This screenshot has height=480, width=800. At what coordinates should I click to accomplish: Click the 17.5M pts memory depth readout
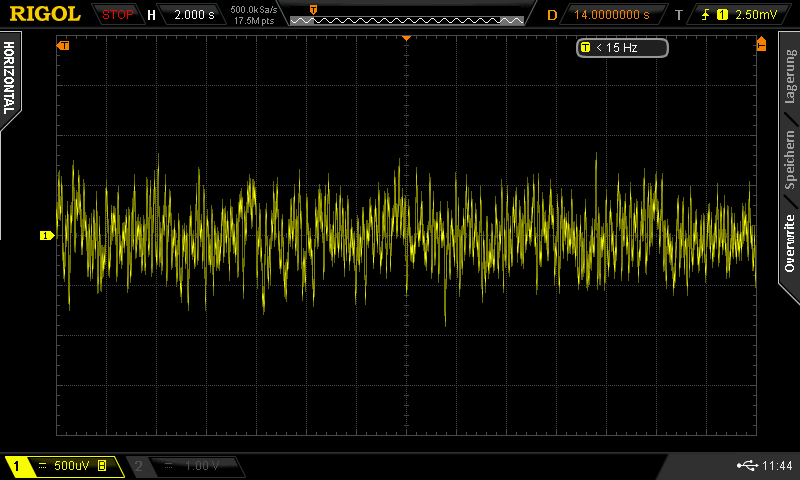(x=254, y=21)
